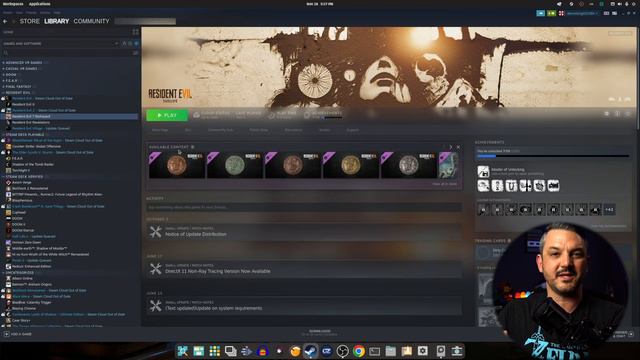Open Notice of Update Distribution news item
This screenshot has height=360, width=640.
[x=304, y=232]
